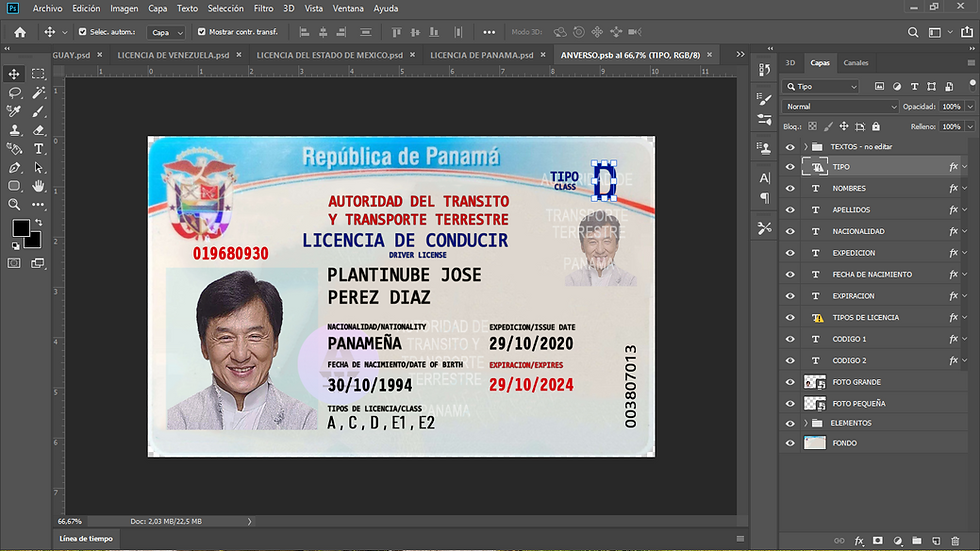The height and width of the screenshot is (551, 980).
Task: Hide the APELLIDOS layer
Action: coord(790,210)
